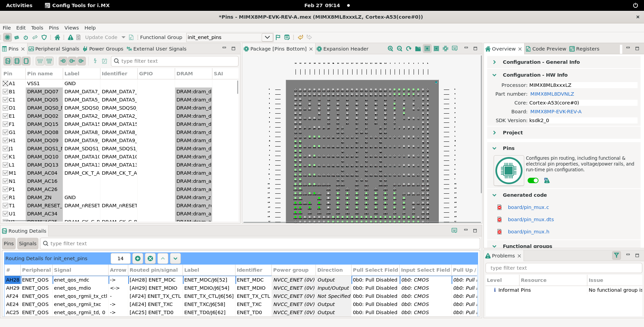Open the Pins menu in menu bar
This screenshot has height=327, width=644.
(x=53, y=27)
